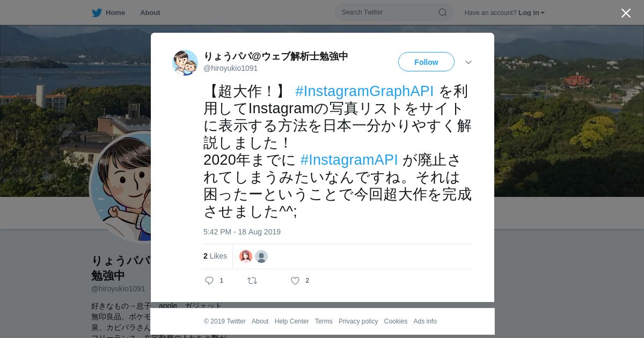
Task: Open About in top navigation
Action: (150, 13)
